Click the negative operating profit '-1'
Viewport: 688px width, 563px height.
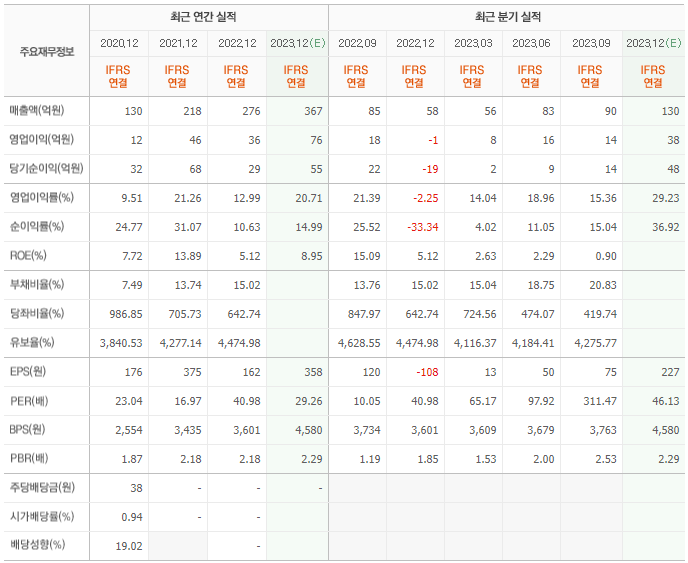(x=433, y=140)
